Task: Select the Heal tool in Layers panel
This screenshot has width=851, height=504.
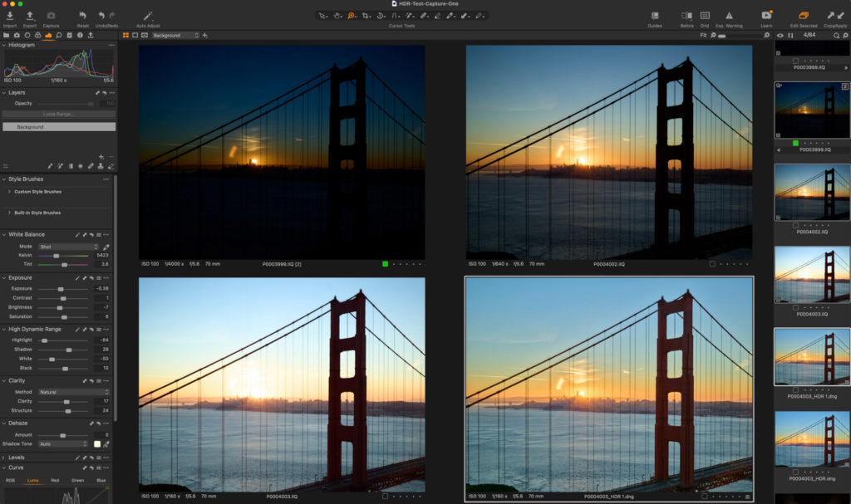Action: 91,166
